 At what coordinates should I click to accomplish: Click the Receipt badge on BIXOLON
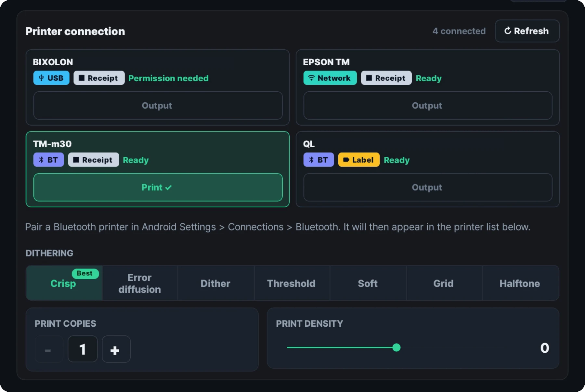[99, 78]
